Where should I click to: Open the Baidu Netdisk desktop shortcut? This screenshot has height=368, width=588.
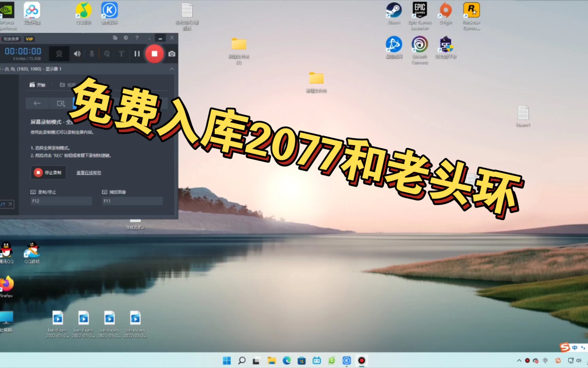click(32, 14)
